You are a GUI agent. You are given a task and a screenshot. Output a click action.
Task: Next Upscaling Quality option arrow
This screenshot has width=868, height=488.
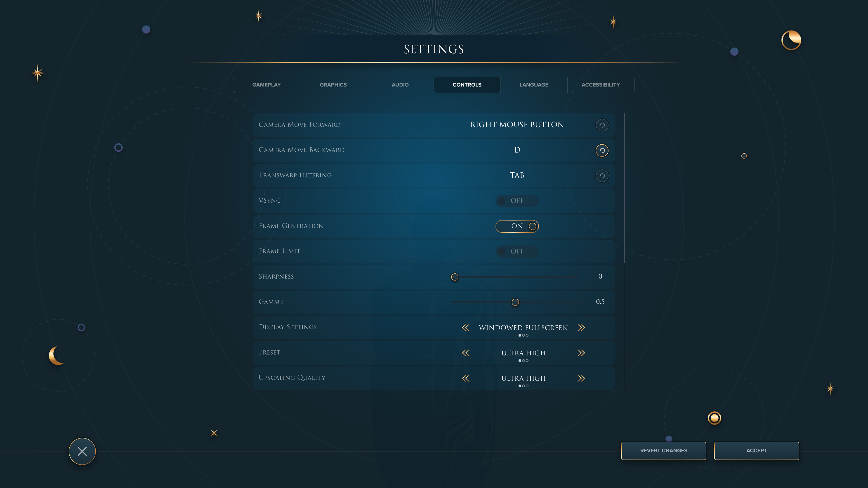point(581,378)
